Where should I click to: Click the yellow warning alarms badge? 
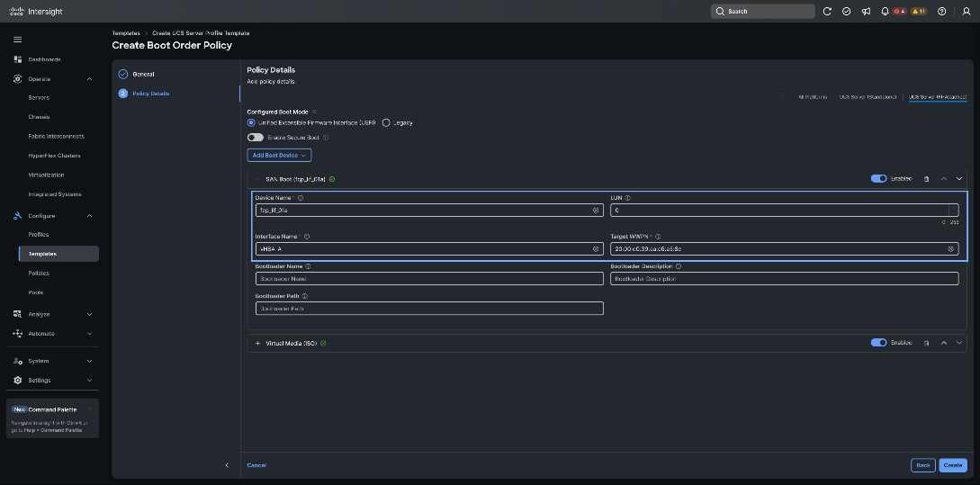(x=918, y=12)
